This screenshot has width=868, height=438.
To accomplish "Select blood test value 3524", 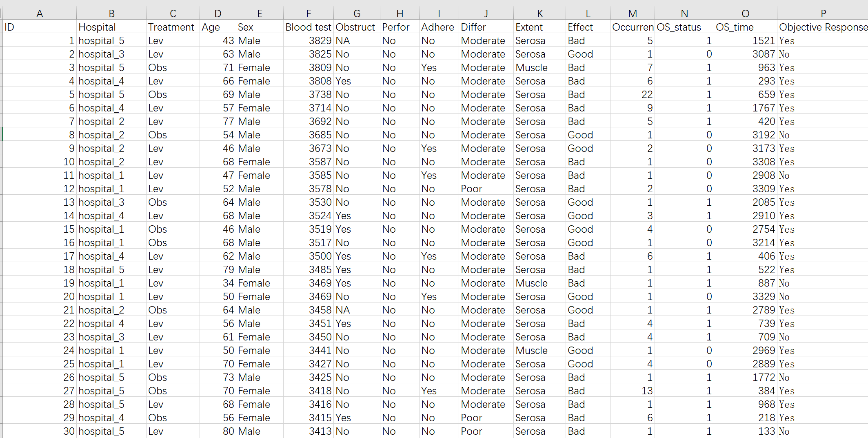I will [309, 216].
